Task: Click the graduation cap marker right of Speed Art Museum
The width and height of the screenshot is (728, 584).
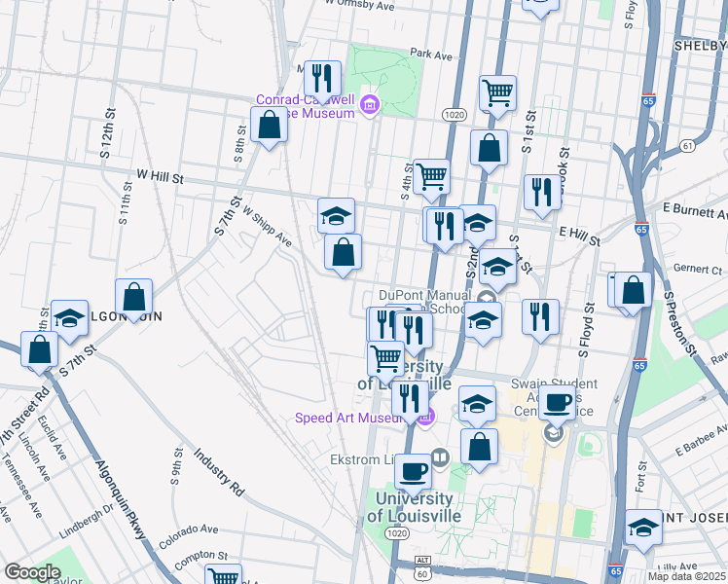Action: tap(477, 404)
